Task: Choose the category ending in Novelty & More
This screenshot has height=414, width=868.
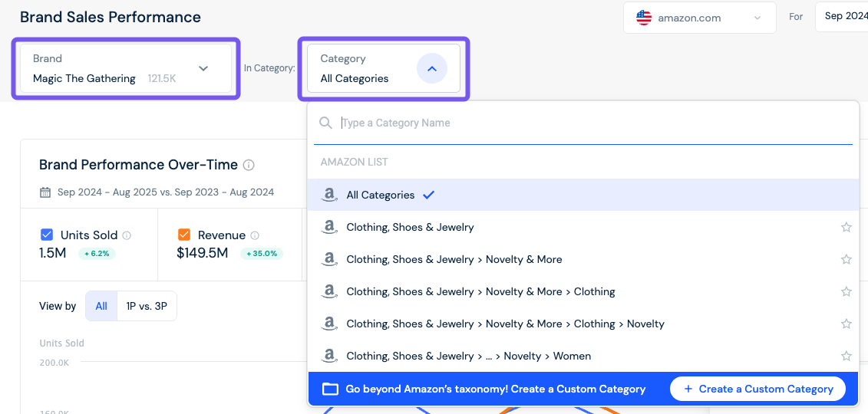Action: [583, 259]
